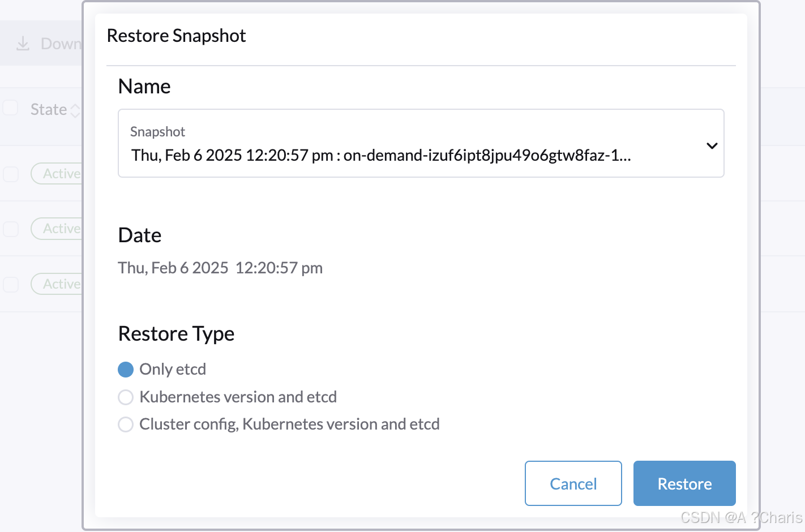Check the third Active row checkbox
Viewport: 805px width, 532px height.
pos(11,284)
